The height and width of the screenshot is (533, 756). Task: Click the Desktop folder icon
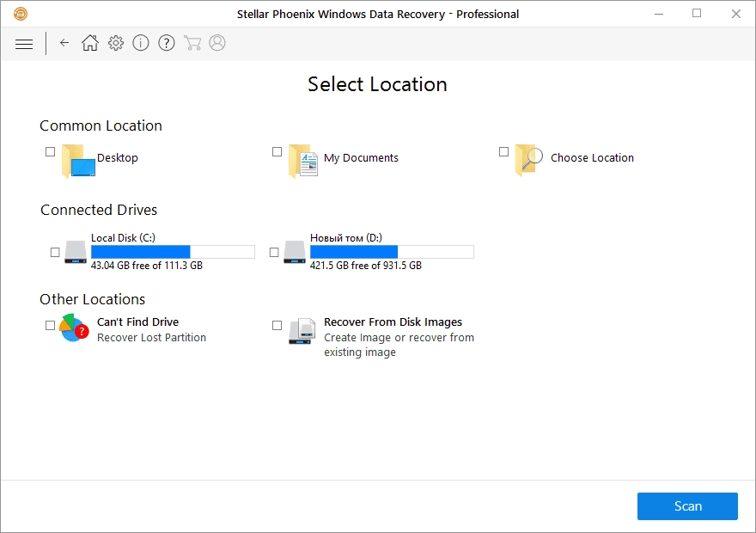(78, 161)
